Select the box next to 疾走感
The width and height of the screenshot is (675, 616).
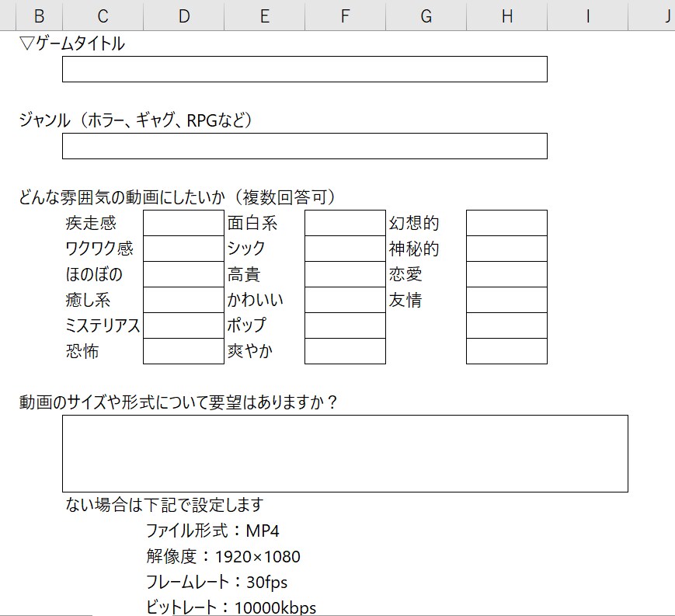click(184, 223)
